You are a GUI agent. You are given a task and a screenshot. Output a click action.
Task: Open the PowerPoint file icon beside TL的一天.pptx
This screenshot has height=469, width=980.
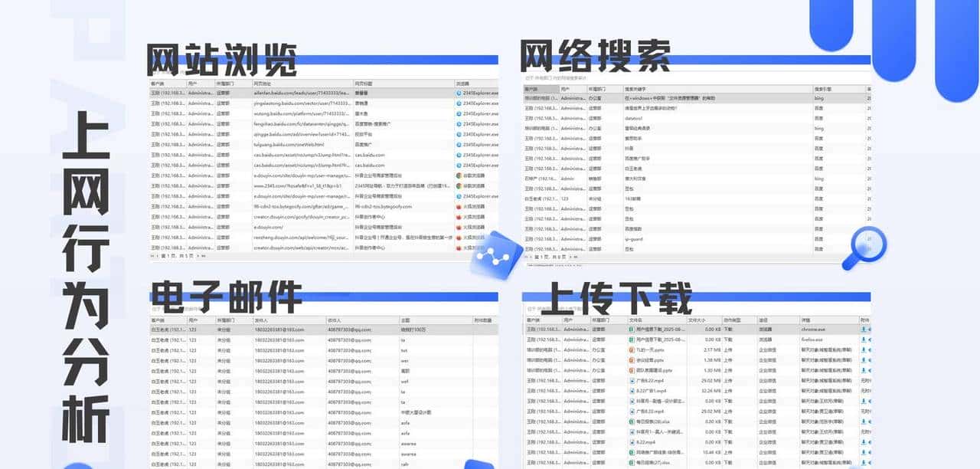coord(631,349)
